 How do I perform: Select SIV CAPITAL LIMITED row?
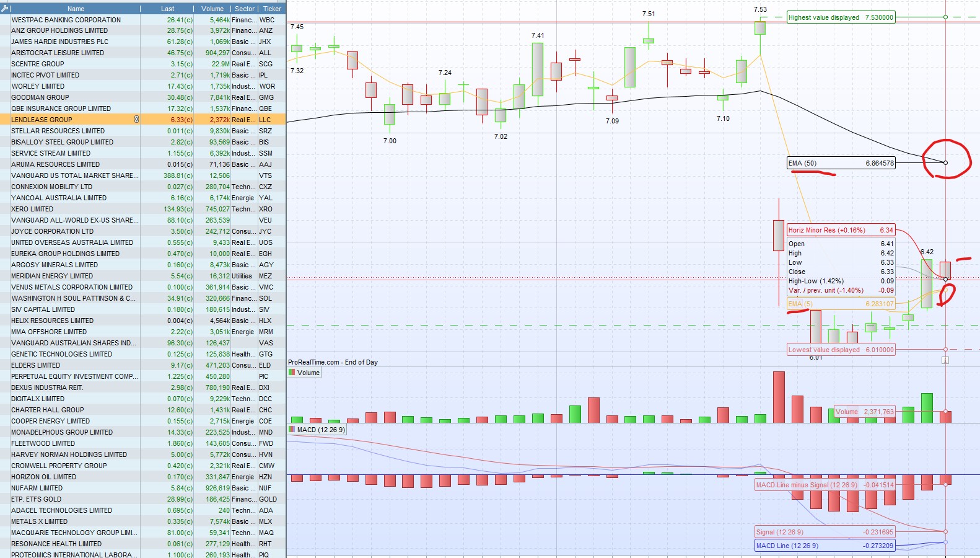tap(142, 309)
